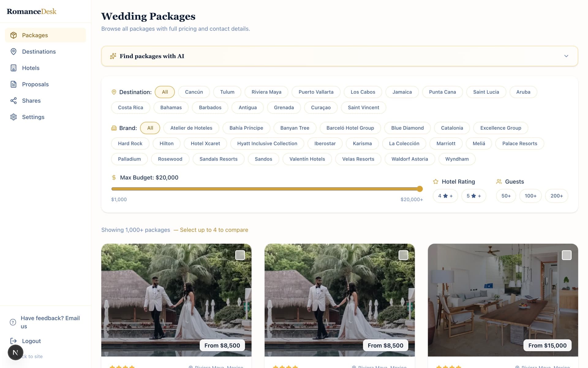The width and height of the screenshot is (588, 368).
Task: Select the Curaçao destination chip
Action: point(321,108)
